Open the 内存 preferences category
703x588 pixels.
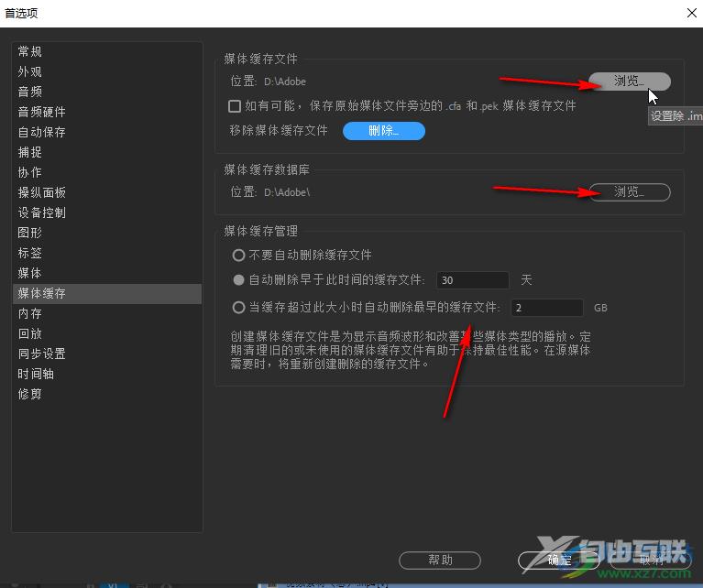click(x=106, y=314)
